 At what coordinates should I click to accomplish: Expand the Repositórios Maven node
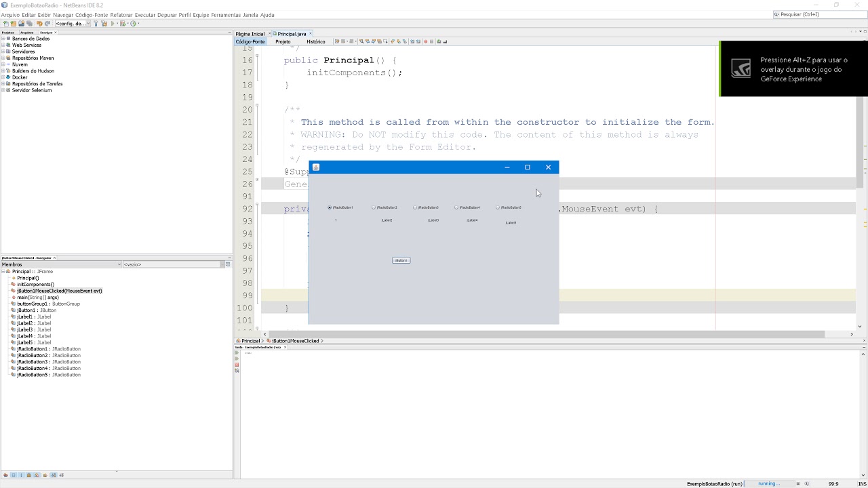(3, 58)
